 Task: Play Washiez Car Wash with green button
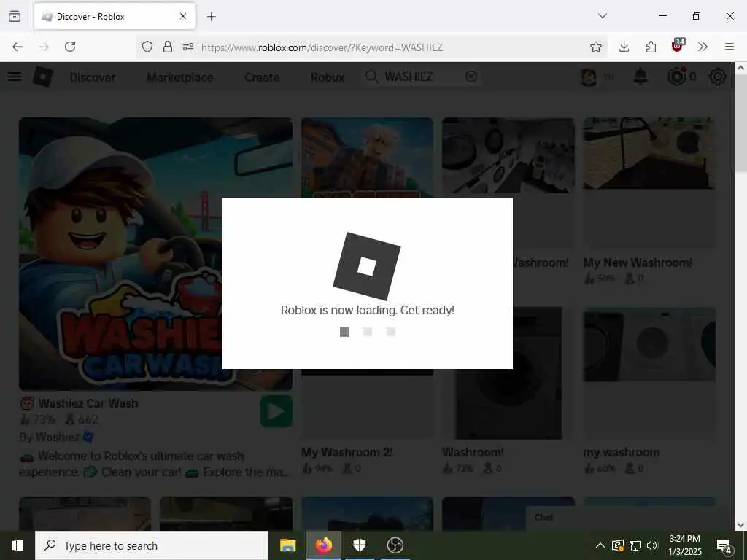tap(276, 411)
